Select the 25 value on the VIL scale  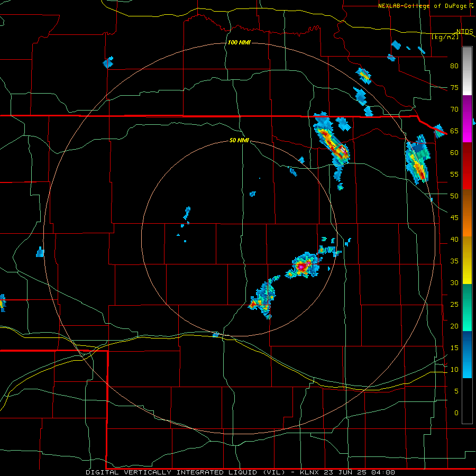454,305
